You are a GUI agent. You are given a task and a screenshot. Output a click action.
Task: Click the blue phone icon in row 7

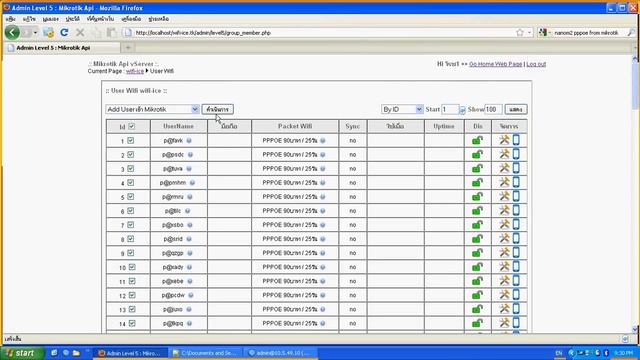point(516,224)
